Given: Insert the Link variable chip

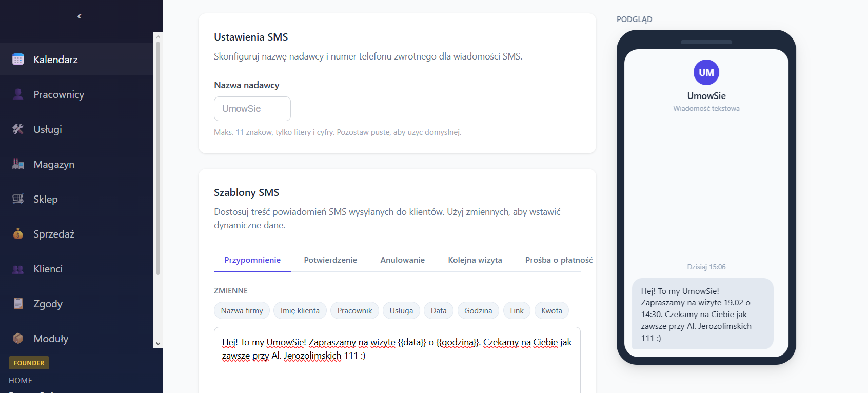Looking at the screenshot, I should [517, 310].
